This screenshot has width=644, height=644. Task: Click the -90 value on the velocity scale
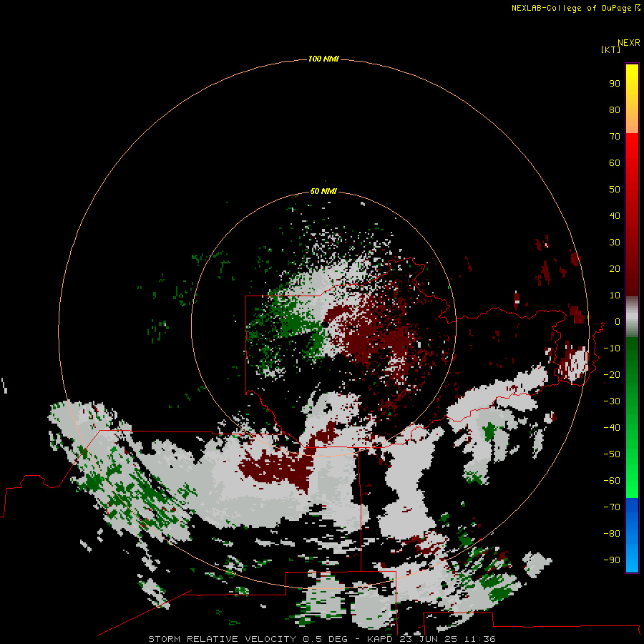(x=612, y=560)
